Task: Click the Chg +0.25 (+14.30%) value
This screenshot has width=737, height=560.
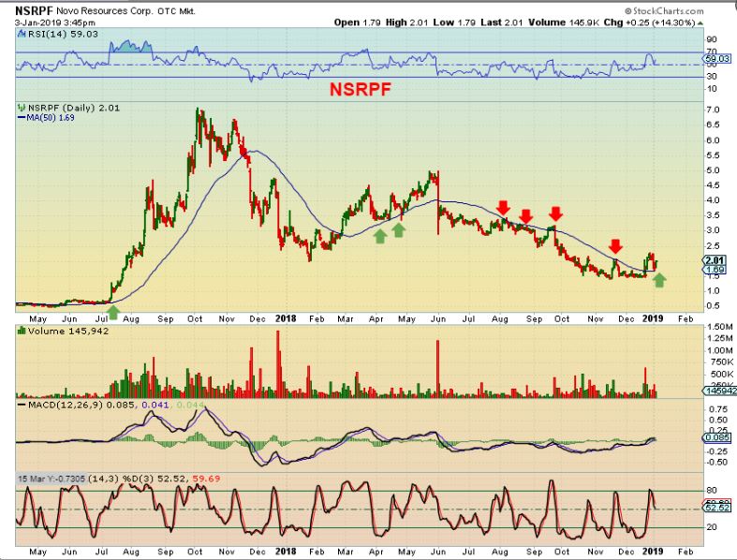Action: 649,22
